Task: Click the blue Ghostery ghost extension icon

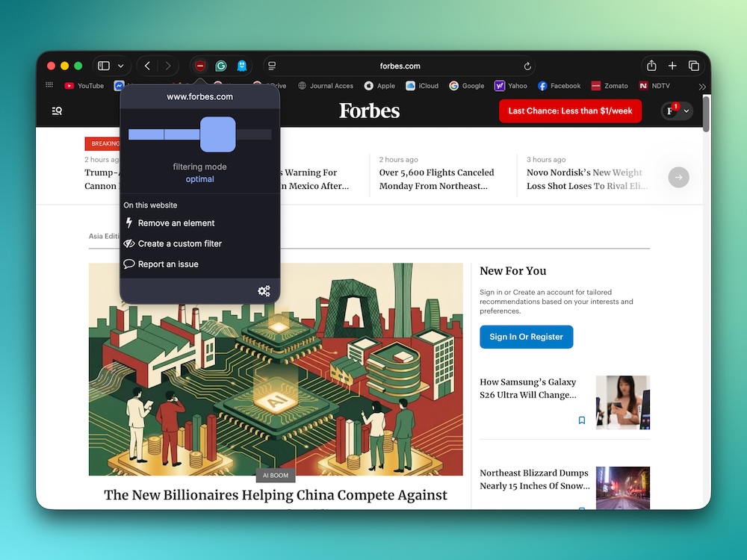Action: (242, 66)
